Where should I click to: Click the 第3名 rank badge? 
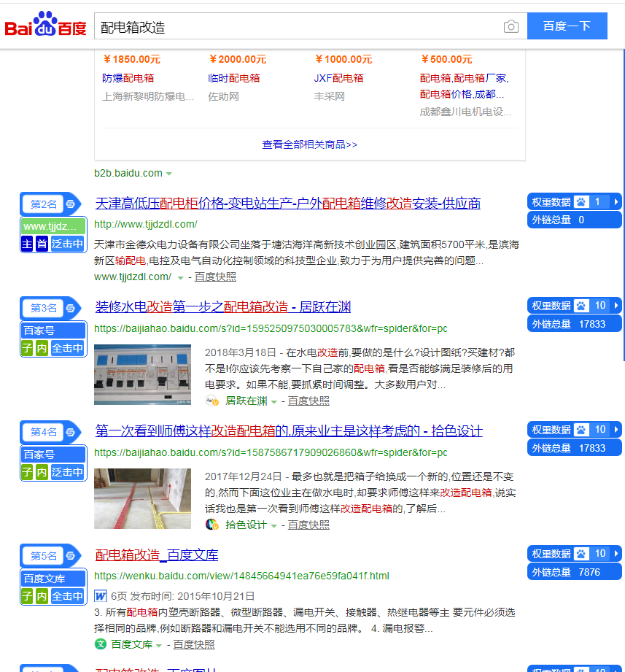pos(43,308)
